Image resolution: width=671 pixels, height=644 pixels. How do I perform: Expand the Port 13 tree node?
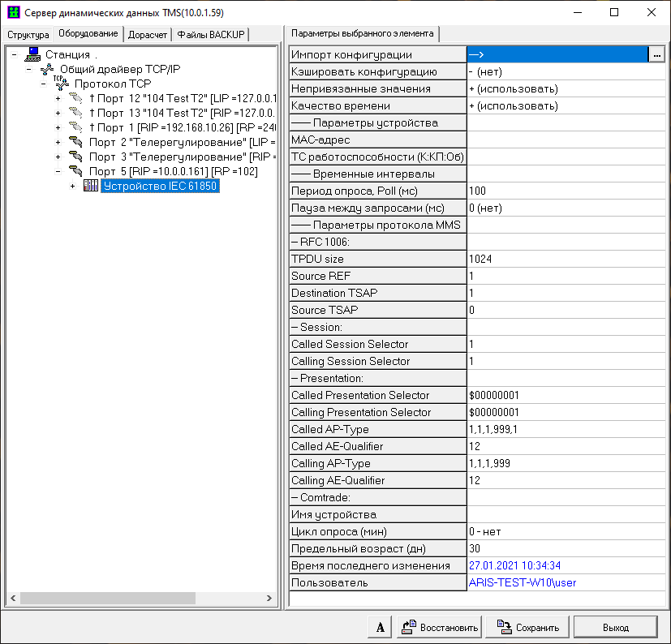[58, 113]
